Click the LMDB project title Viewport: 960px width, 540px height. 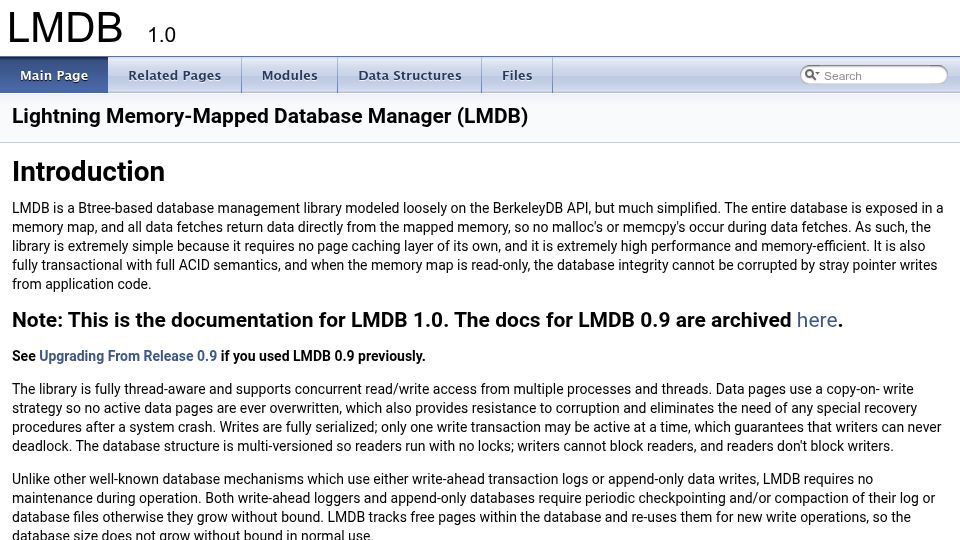coord(65,28)
